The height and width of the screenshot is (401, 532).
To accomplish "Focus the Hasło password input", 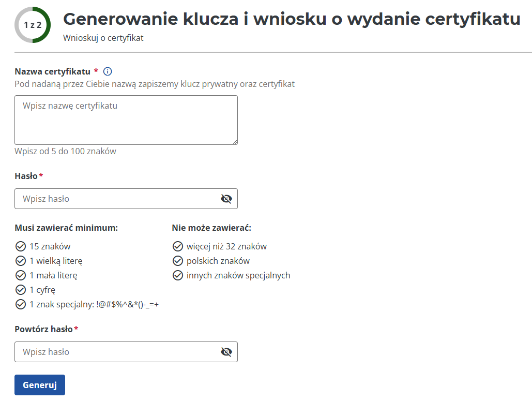I will [x=103, y=198].
